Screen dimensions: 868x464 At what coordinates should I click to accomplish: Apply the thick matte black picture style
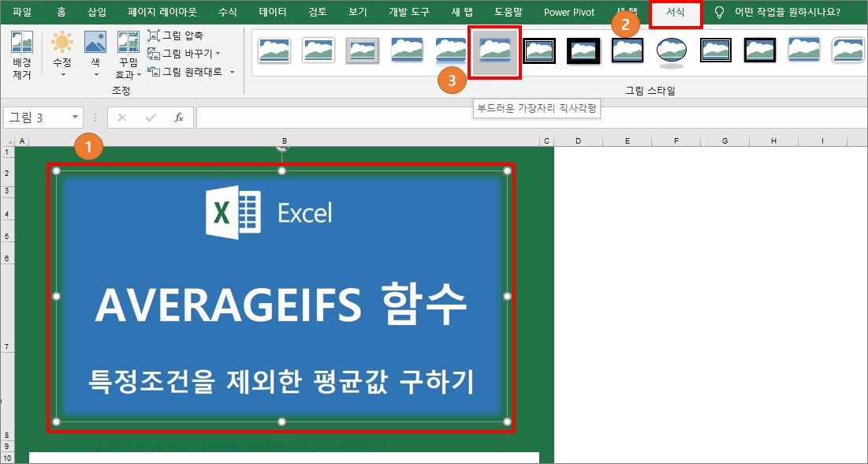tap(583, 51)
